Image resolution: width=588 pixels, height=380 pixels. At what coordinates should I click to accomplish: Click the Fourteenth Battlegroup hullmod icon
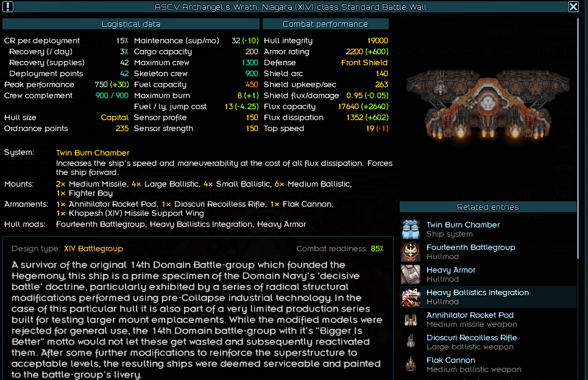[x=411, y=251]
